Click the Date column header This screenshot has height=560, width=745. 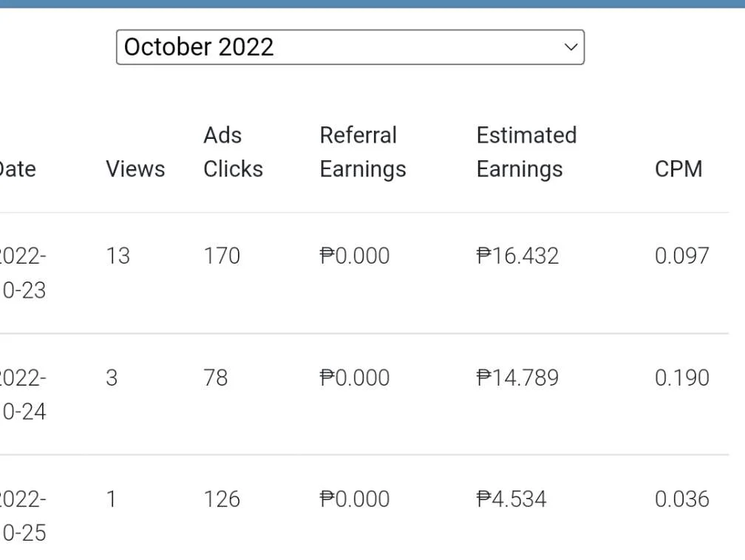pyautogui.click(x=18, y=169)
